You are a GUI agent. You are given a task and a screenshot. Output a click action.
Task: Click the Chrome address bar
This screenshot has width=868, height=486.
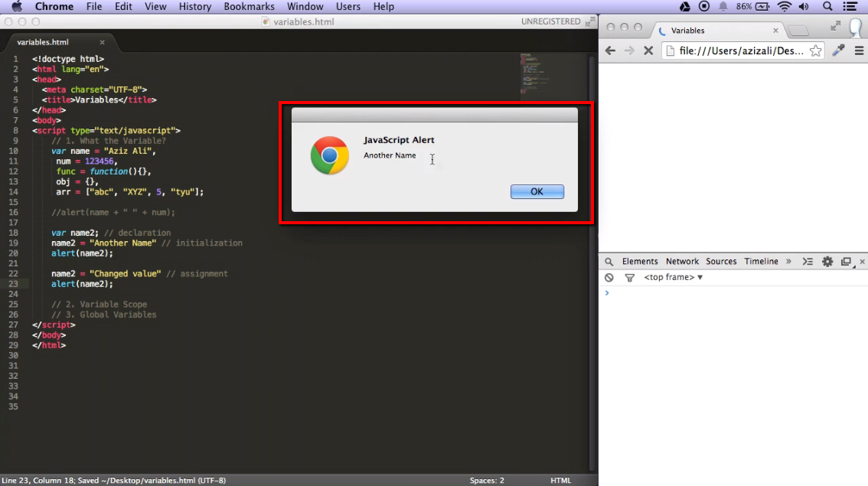click(735, 51)
